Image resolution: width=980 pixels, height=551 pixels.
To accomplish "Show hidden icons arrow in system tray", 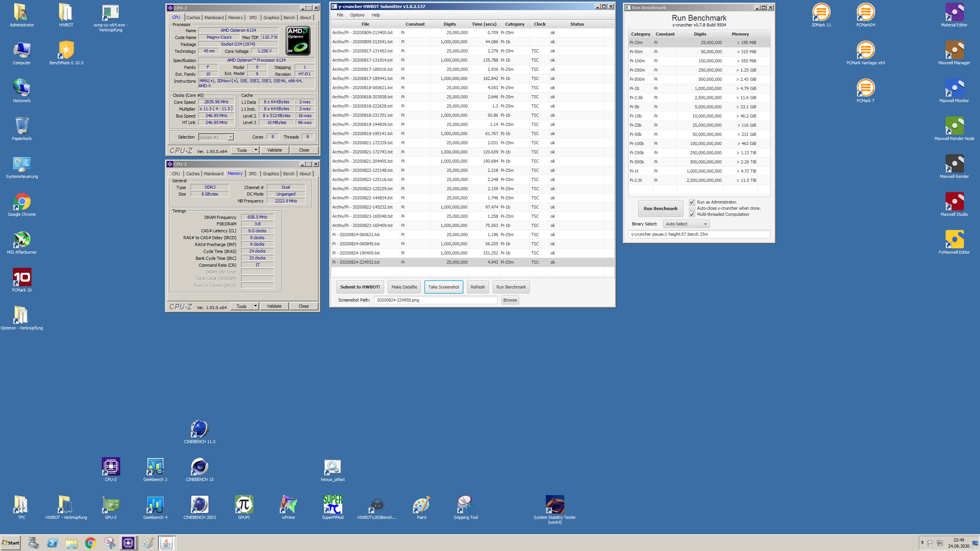I will pos(922,543).
